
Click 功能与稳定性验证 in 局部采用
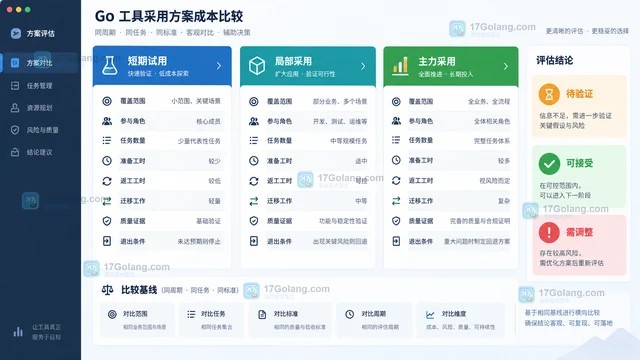(343, 221)
